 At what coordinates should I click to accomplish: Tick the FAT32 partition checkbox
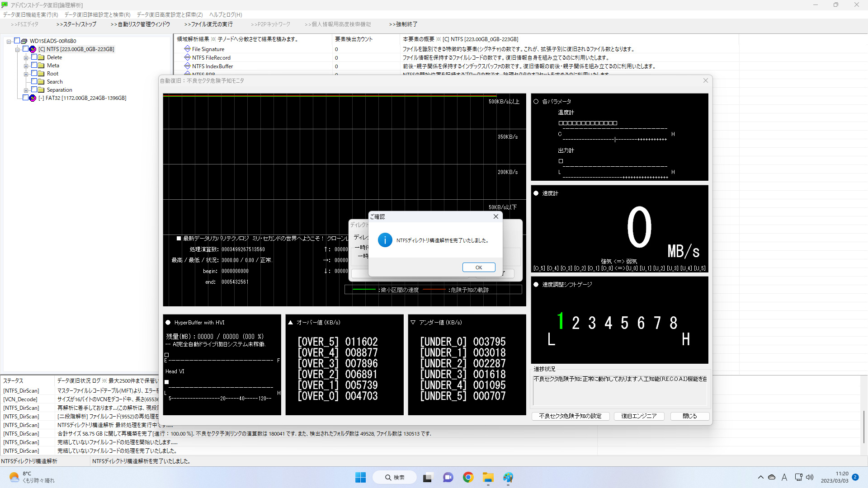26,98
